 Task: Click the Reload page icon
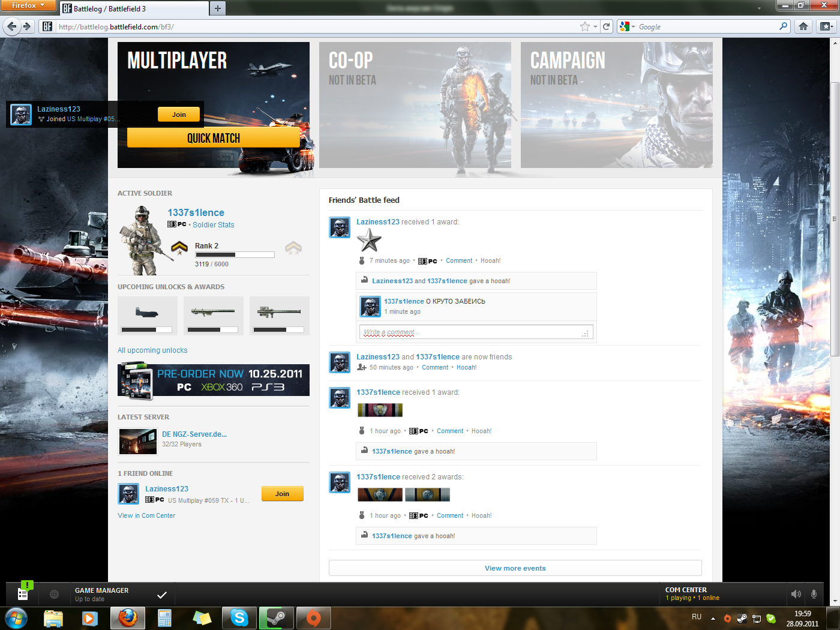(607, 26)
